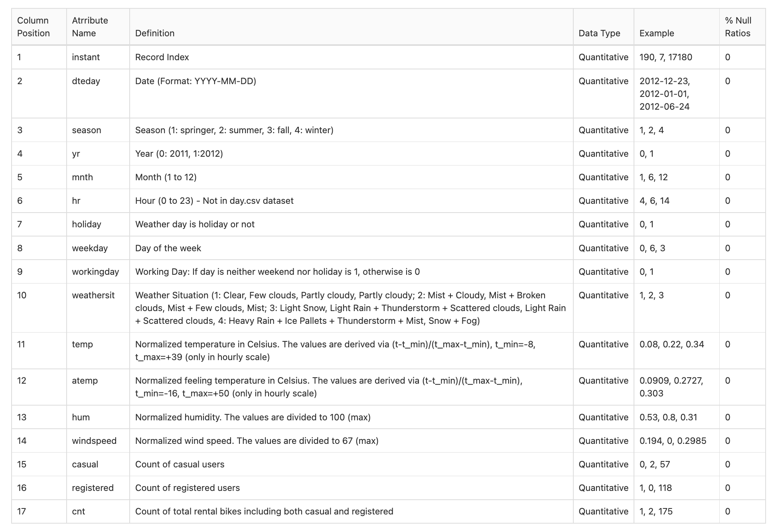This screenshot has height=532, width=774.
Task: Select the Atrribute Name column header
Action: click(98, 27)
